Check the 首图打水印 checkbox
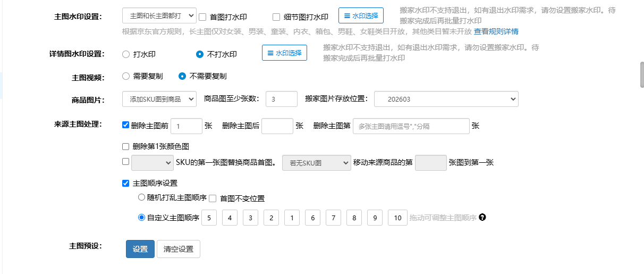This screenshot has width=644, height=274. [202, 17]
